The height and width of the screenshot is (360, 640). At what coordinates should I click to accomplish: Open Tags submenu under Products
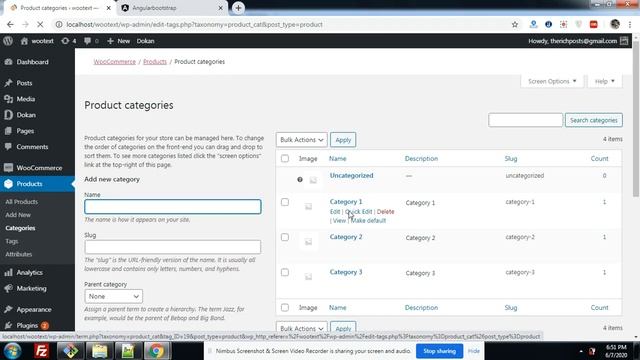12,241
